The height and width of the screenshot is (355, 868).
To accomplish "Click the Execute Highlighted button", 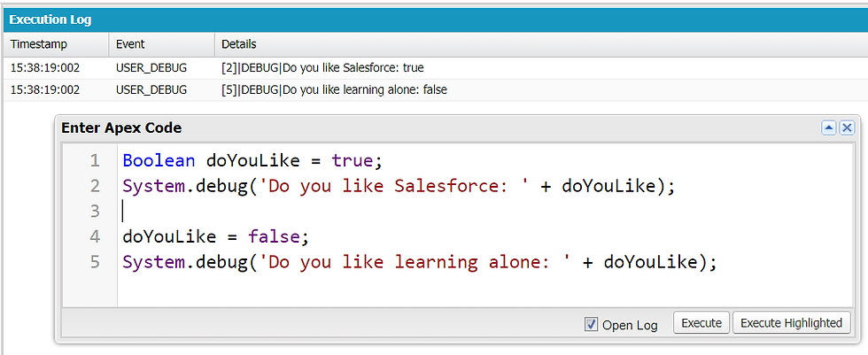I will pyautogui.click(x=791, y=323).
